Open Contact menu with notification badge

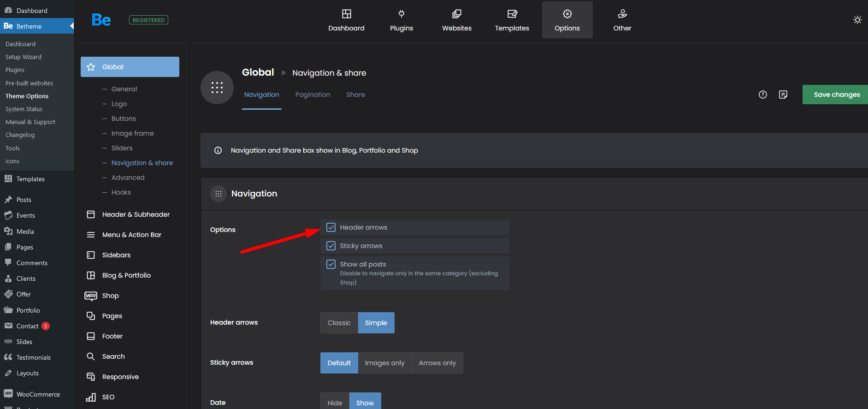37,326
